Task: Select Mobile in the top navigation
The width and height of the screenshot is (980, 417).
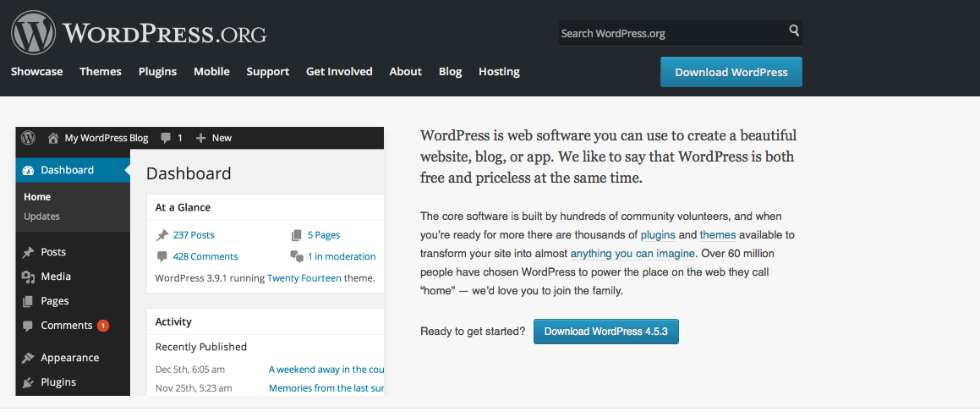Action: (212, 71)
